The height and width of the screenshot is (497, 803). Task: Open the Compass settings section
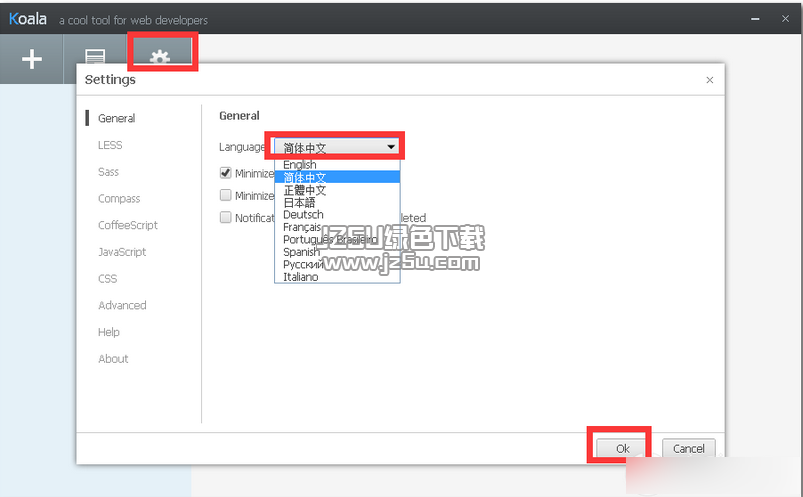119,199
